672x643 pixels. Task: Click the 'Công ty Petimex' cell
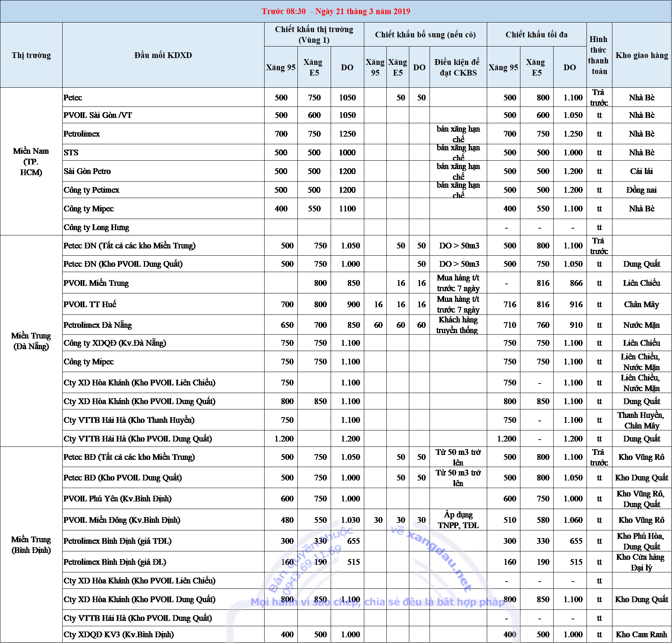coord(163,190)
